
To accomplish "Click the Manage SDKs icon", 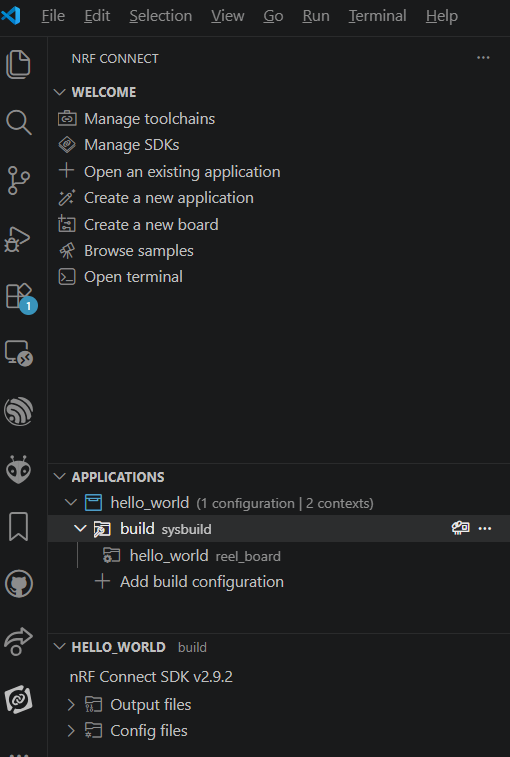I will [x=67, y=145].
